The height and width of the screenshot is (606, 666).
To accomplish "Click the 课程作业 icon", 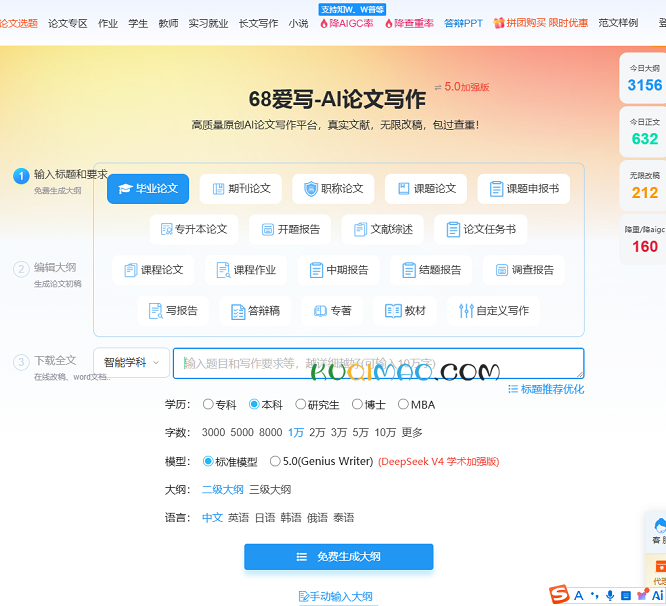I will point(223,270).
